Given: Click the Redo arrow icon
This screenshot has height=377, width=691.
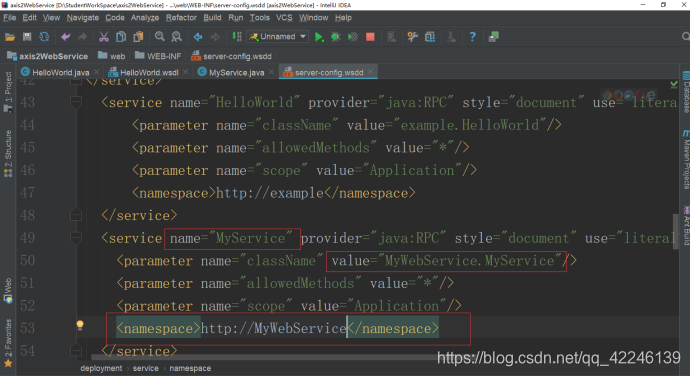Looking at the screenshot, I should pyautogui.click(x=82, y=37).
